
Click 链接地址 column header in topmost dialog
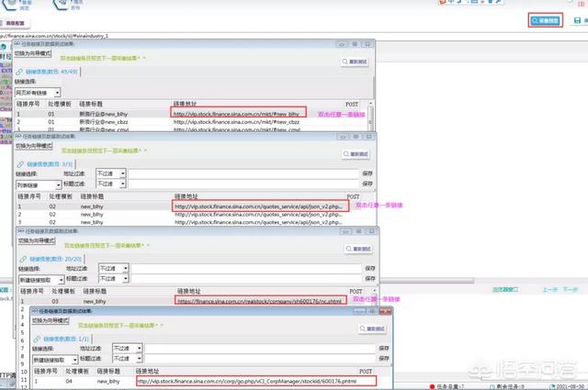[x=185, y=104]
